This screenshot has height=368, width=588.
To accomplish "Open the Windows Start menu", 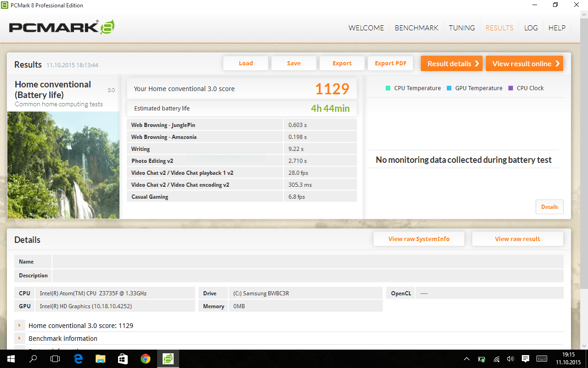I will click(11, 359).
